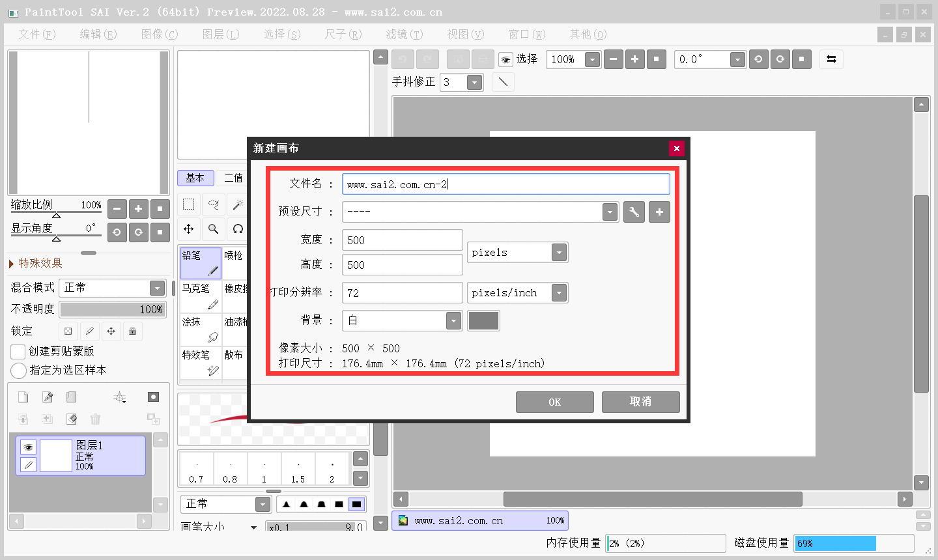
Task: Zoom in the canvas from top toolbar
Action: coord(634,59)
